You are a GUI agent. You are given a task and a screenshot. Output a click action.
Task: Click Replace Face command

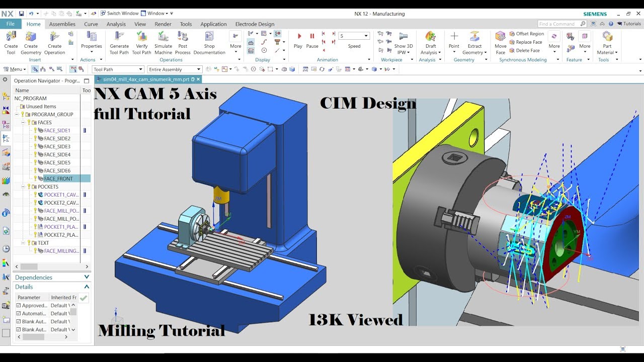pos(526,42)
